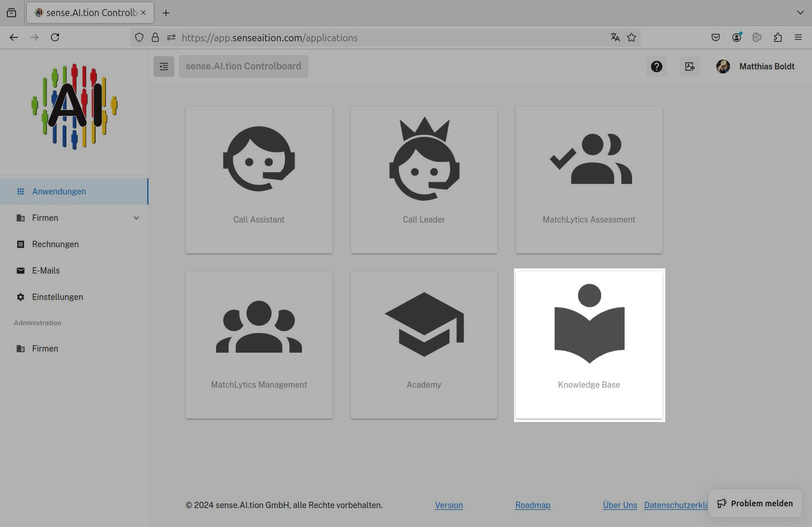Open the Firefox hamburger menu
812x527 pixels.
pos(798,37)
